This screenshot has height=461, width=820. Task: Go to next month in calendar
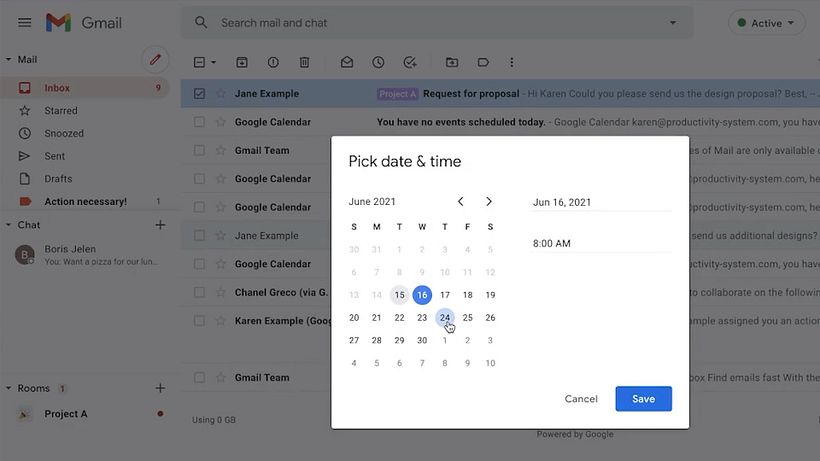(489, 202)
